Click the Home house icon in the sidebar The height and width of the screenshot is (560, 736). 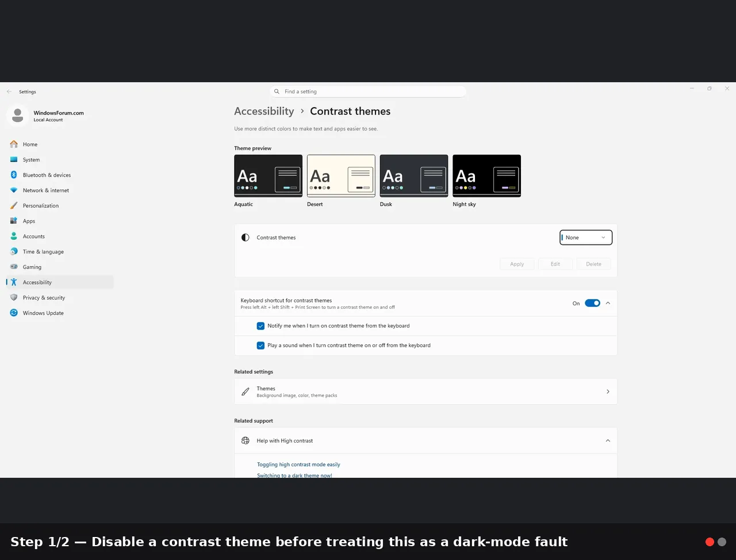point(14,144)
